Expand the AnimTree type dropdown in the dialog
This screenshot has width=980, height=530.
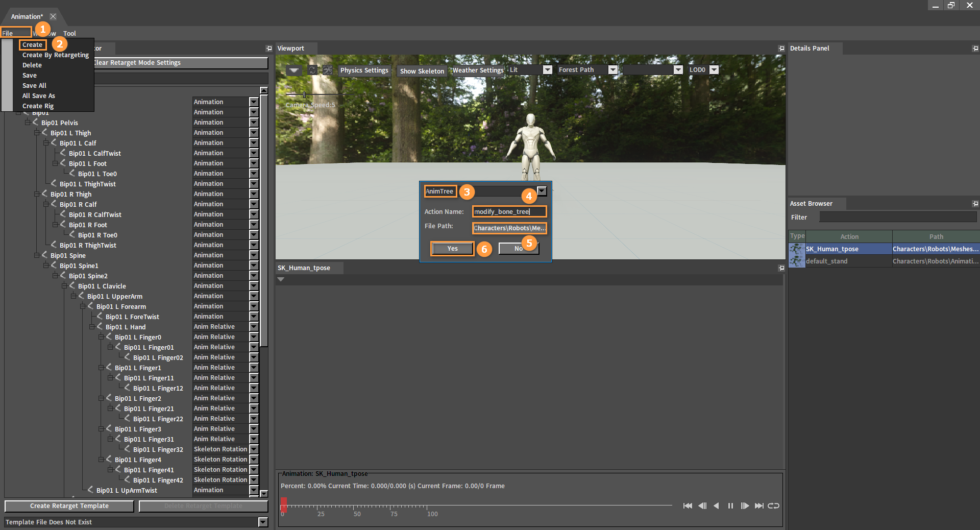point(542,191)
